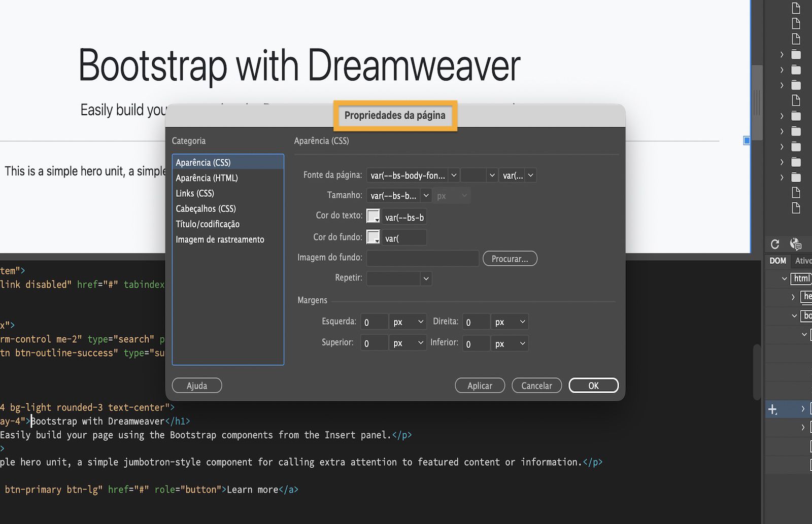The width and height of the screenshot is (812, 524).
Task: Click the Aplicar button
Action: pos(480,386)
